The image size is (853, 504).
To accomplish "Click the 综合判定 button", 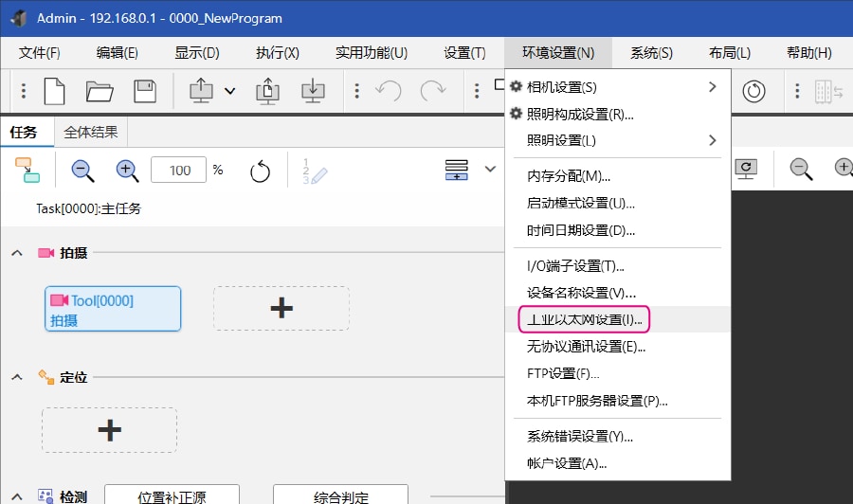I will pos(340,496).
